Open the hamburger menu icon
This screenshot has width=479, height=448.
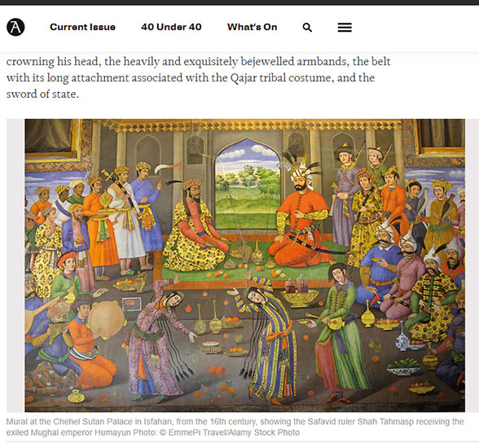point(345,28)
